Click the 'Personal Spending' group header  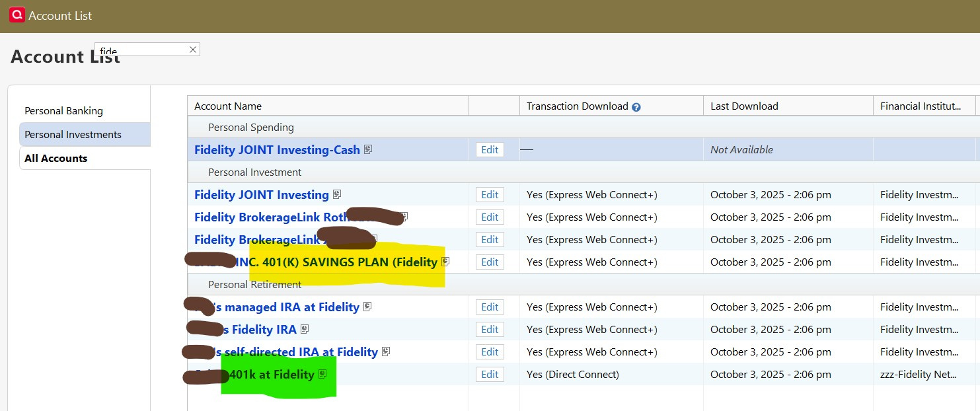pyautogui.click(x=251, y=128)
